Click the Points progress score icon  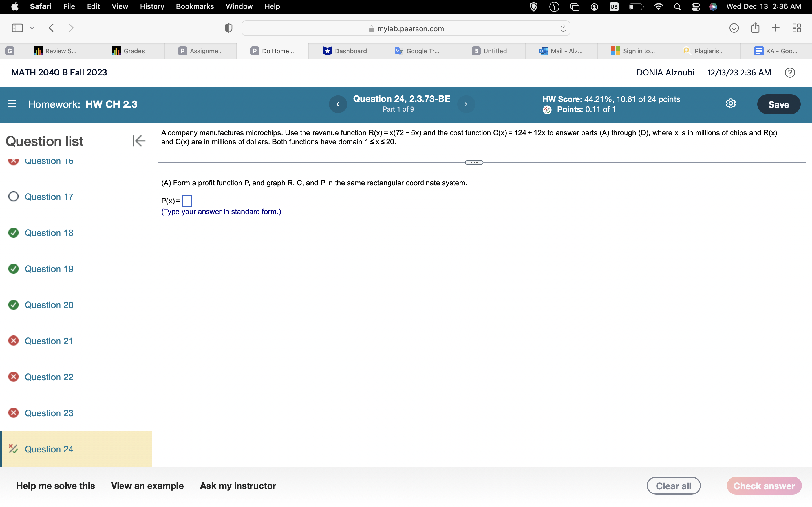[x=547, y=110]
